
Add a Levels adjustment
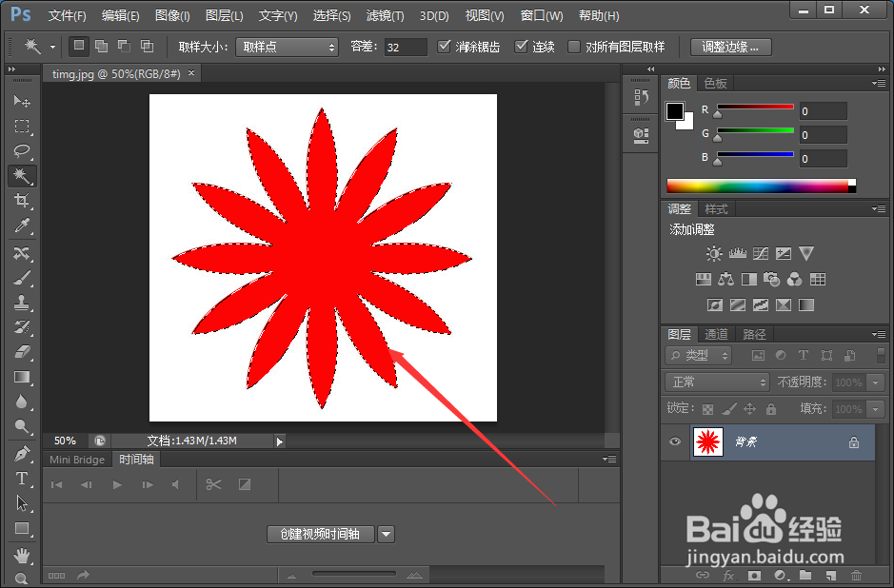pyautogui.click(x=737, y=253)
